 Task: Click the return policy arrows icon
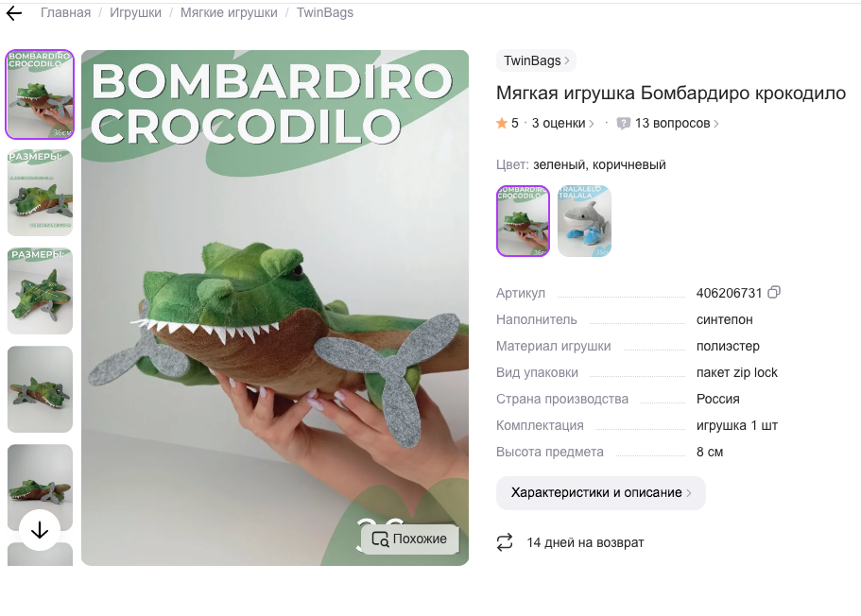click(505, 542)
